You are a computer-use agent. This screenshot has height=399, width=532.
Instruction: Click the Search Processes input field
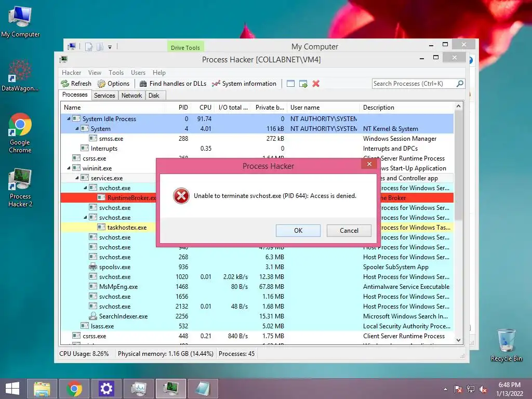[x=414, y=84]
